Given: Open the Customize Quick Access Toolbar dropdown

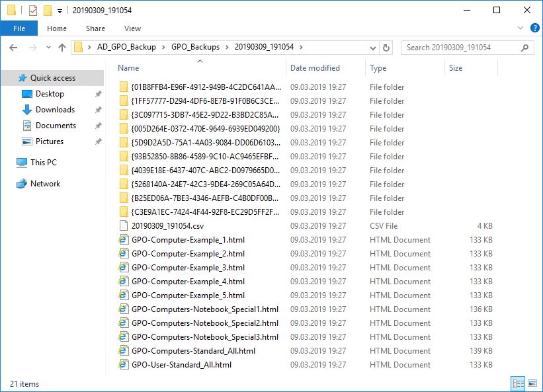Looking at the screenshot, I should [x=60, y=11].
